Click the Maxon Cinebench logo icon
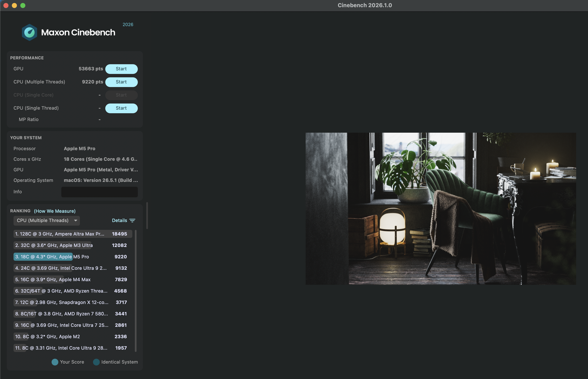Viewport: 588px width, 379px height. pyautogui.click(x=29, y=32)
